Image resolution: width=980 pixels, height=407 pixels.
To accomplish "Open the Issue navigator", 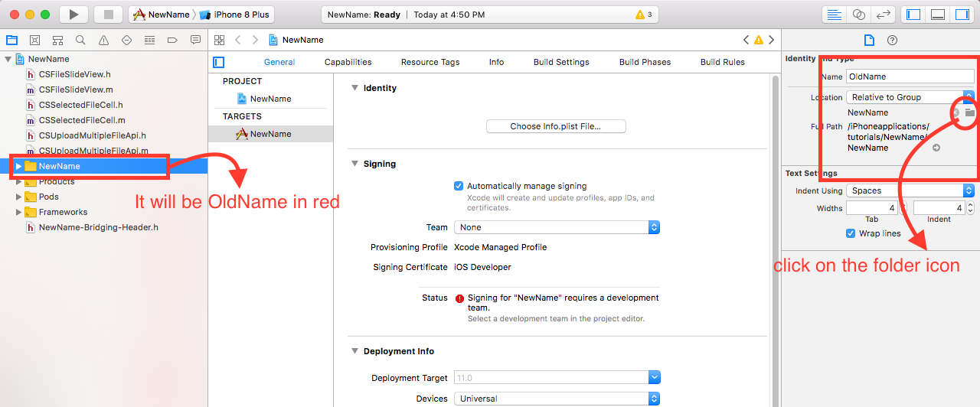I will coord(103,40).
